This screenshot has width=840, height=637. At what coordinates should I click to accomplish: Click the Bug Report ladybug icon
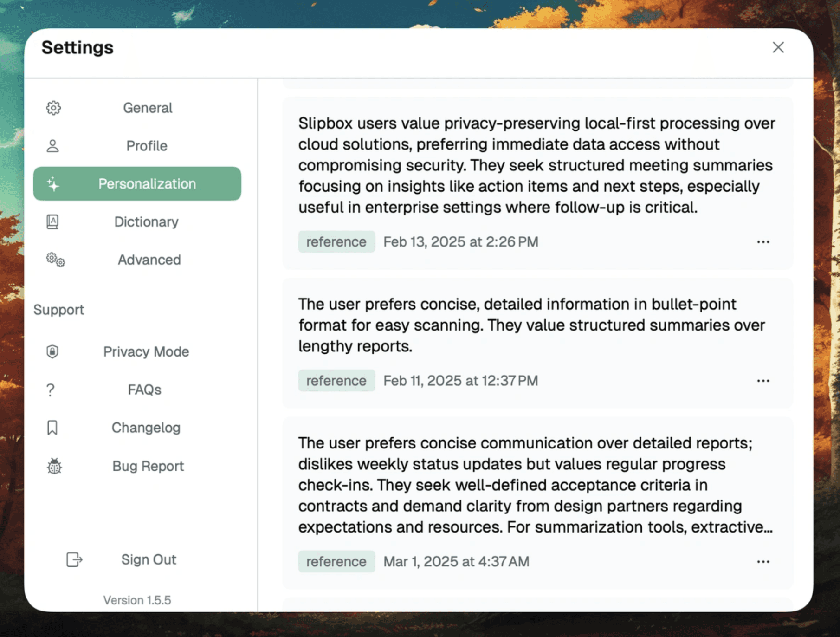pyautogui.click(x=54, y=466)
